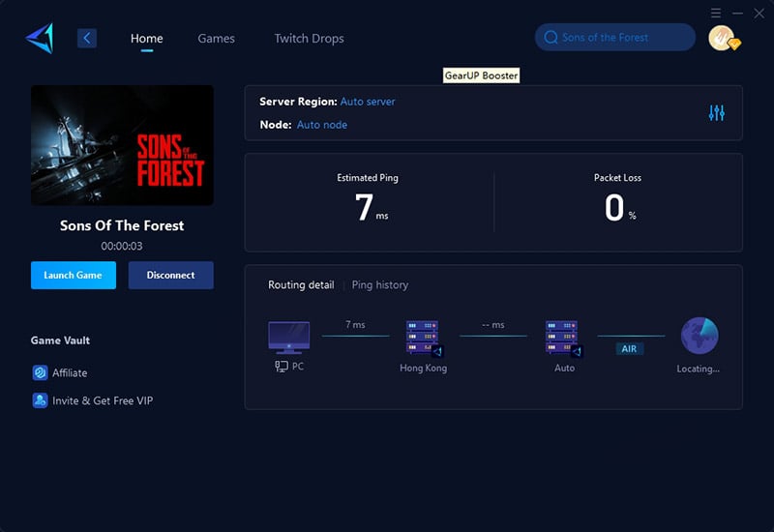774x532 pixels.
Task: Go back using the left arrow button
Action: pyautogui.click(x=87, y=38)
